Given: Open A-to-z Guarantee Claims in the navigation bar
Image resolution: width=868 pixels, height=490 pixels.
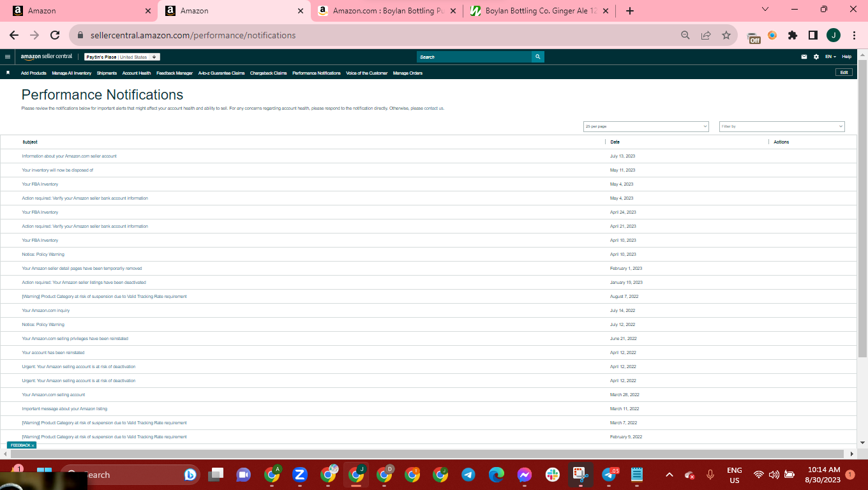Looking at the screenshot, I should coord(221,73).
